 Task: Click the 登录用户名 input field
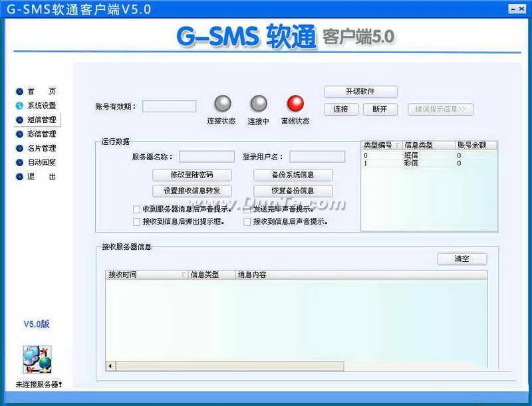[317, 157]
